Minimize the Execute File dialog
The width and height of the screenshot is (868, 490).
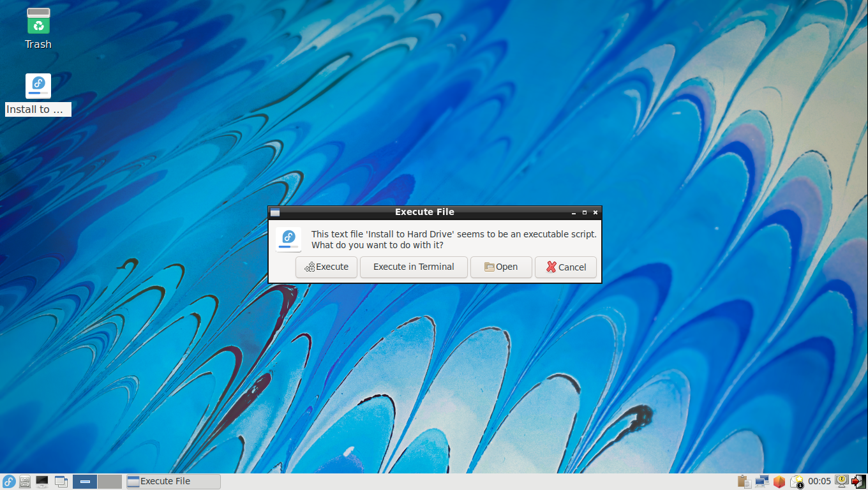coord(573,212)
